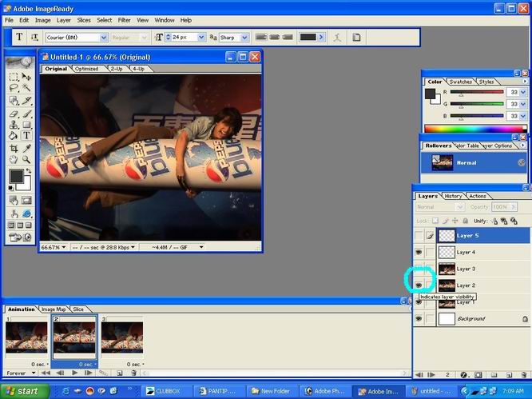The height and width of the screenshot is (399, 532).
Task: Click Add layer style icon
Action: (464, 375)
